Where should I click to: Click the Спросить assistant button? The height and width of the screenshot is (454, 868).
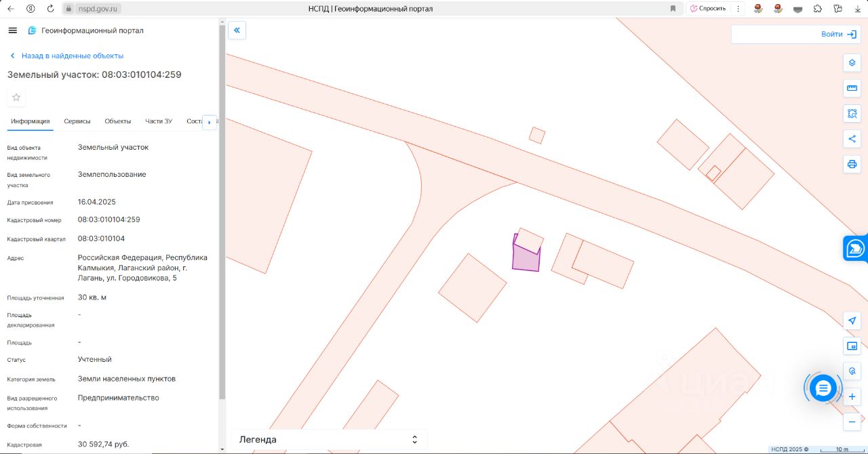(x=707, y=9)
